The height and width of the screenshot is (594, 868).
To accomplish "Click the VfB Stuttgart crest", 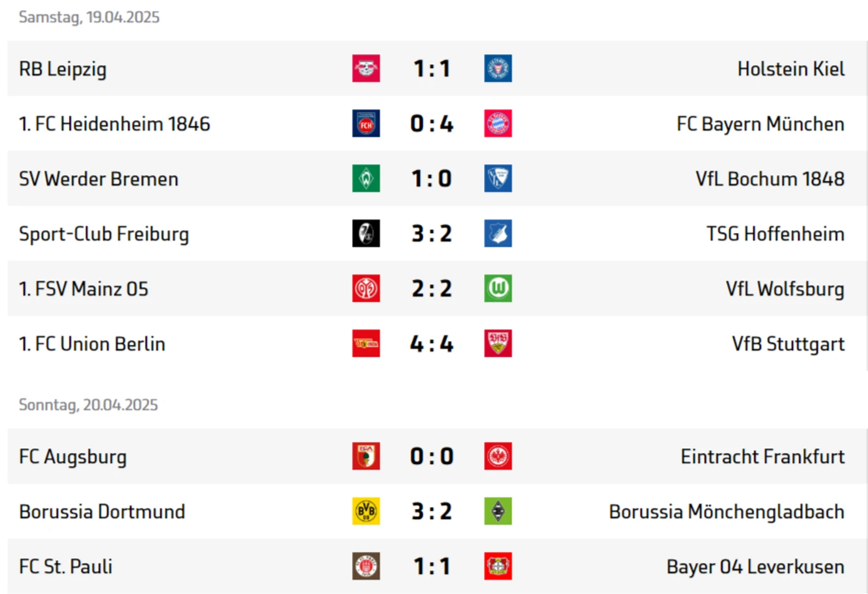I will (498, 344).
